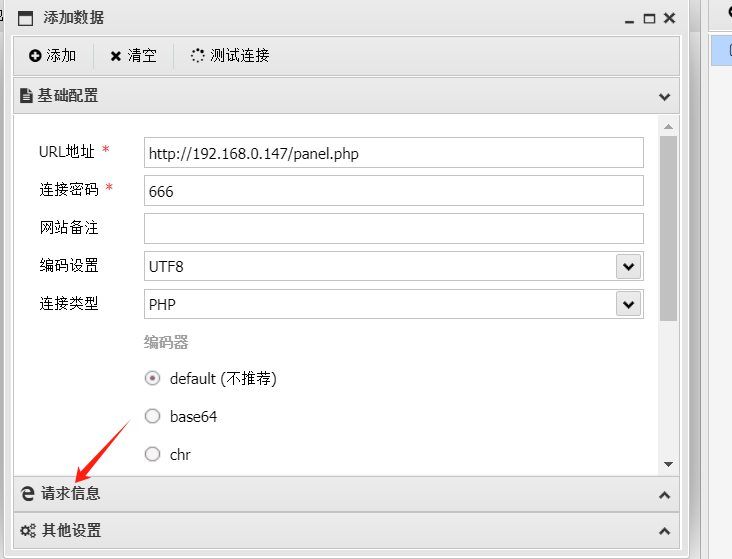The height and width of the screenshot is (559, 732).
Task: Open the 请求信息 section header
Action: (x=346, y=494)
